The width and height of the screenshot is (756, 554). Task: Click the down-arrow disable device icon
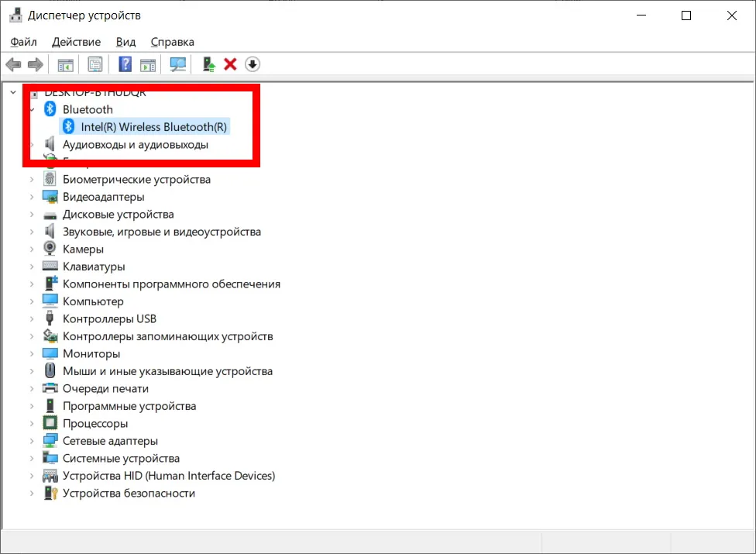(253, 64)
